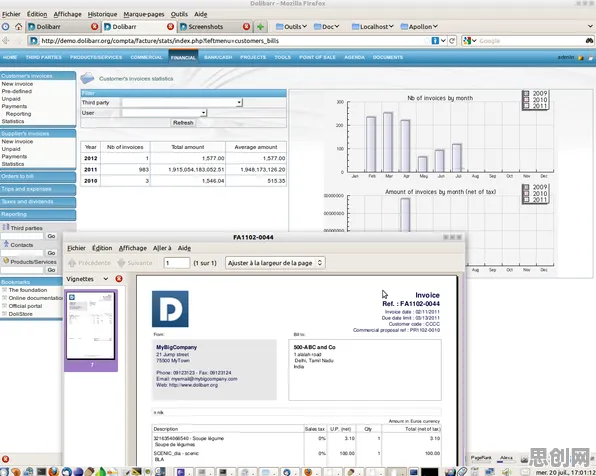
Task: Open the Bank/Cash tab in Dolibarr
Action: [218, 57]
